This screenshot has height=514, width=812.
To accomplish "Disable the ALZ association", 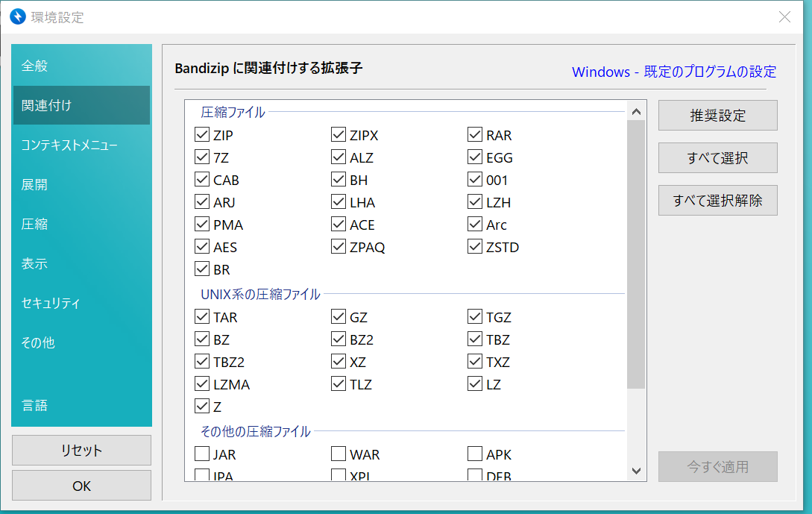I will click(x=339, y=157).
